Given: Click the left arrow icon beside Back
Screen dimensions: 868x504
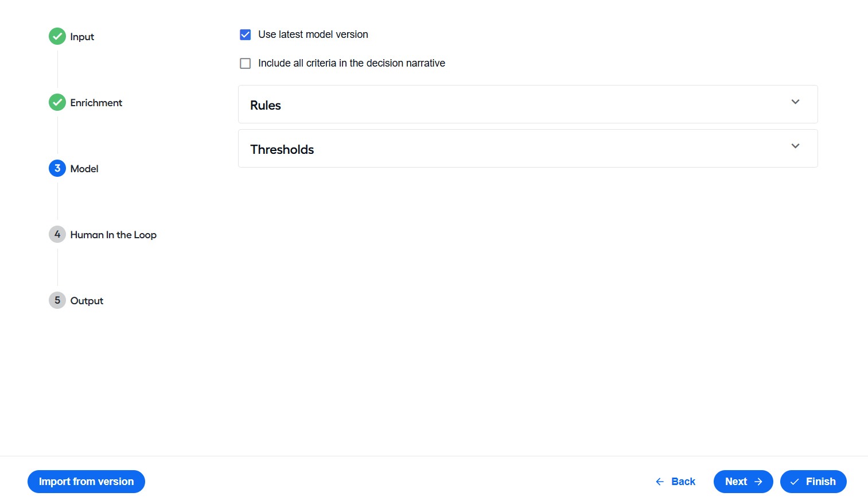Looking at the screenshot, I should coord(660,482).
